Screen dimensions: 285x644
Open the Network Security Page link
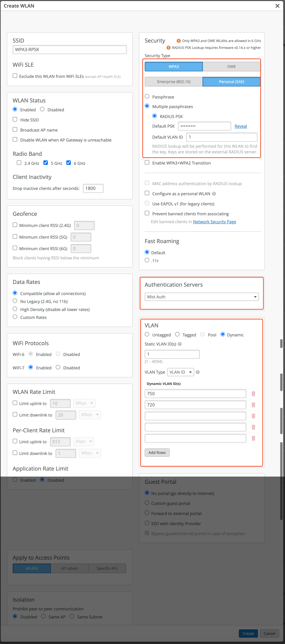[214, 222]
